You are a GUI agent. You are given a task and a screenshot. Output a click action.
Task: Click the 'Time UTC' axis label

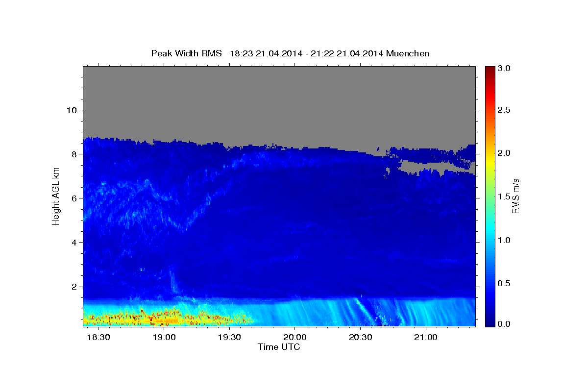pos(279,347)
